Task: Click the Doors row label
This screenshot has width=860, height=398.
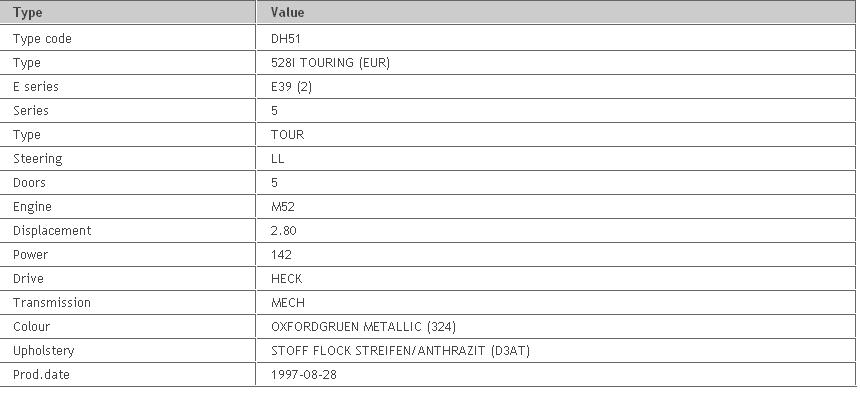Action: click(29, 183)
